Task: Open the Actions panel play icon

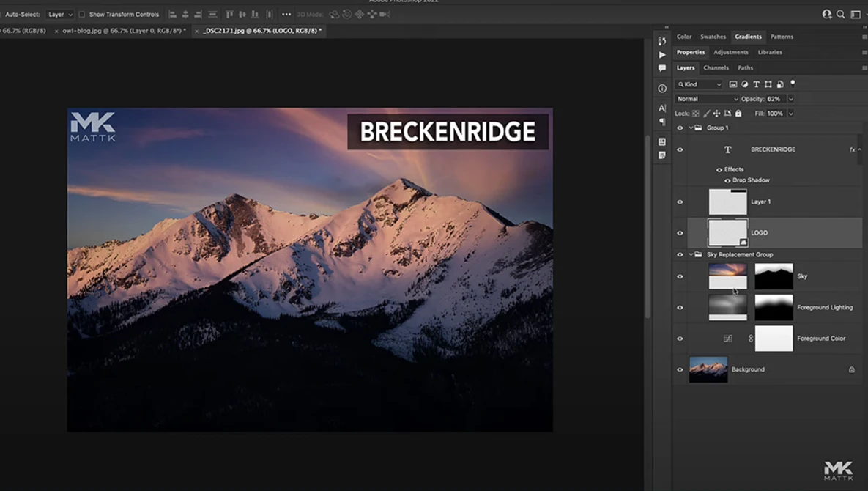Action: click(662, 55)
